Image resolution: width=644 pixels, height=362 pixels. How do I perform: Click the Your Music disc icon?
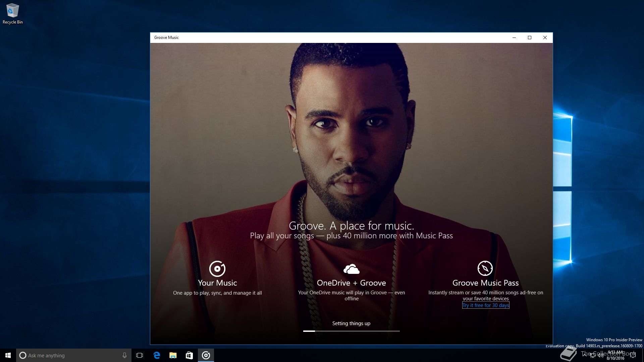coord(217,268)
